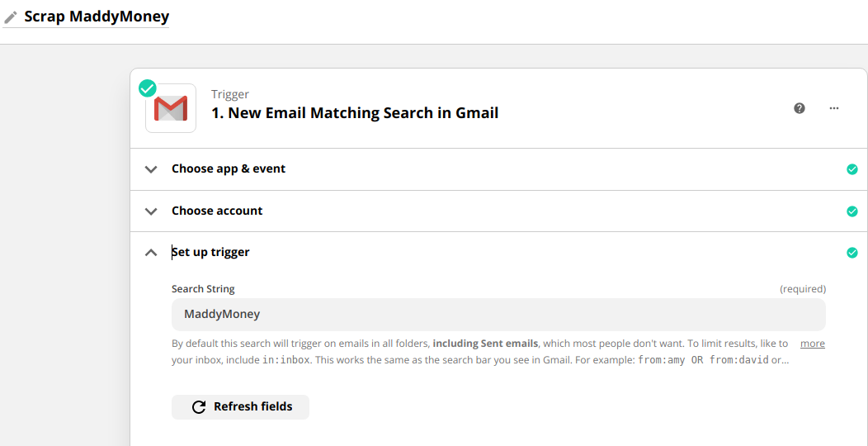Click the Zap title Scrap MaddyMoney
Viewport: 868px width, 446px height.
click(97, 17)
